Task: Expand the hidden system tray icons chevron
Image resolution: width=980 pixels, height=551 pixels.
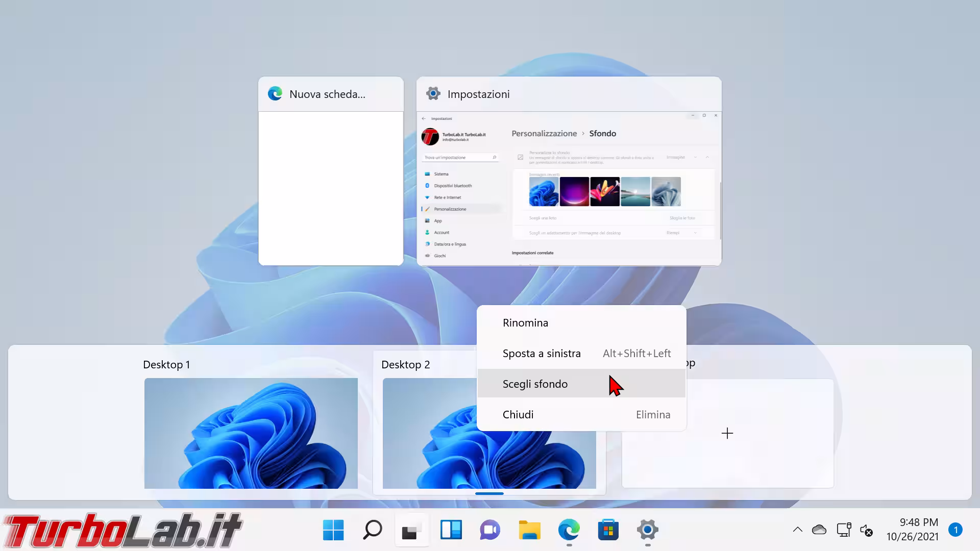Action: tap(797, 530)
